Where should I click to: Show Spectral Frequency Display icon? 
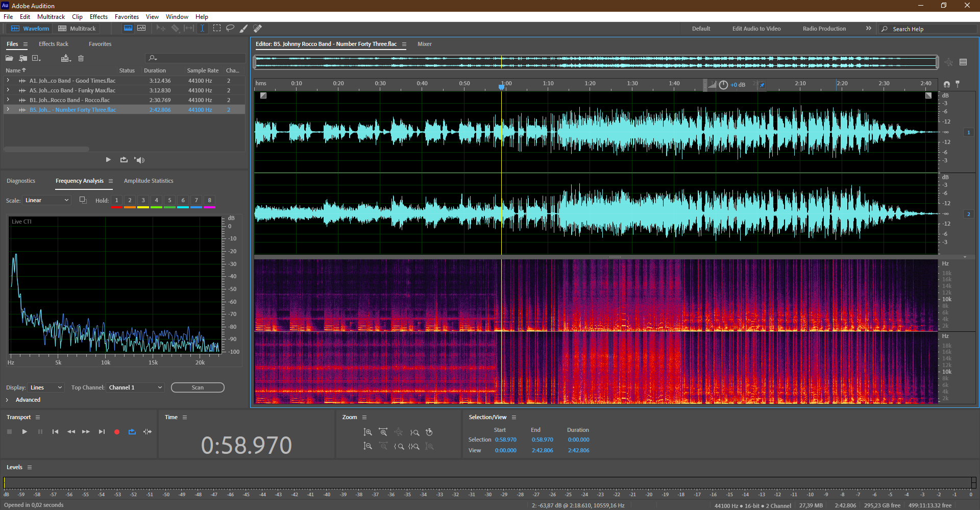point(128,28)
